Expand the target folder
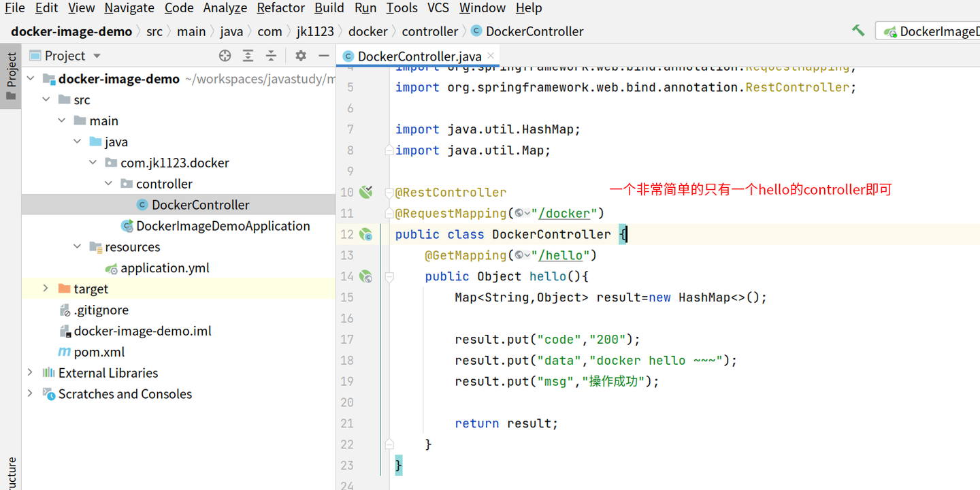The height and width of the screenshot is (490, 980). [45, 288]
